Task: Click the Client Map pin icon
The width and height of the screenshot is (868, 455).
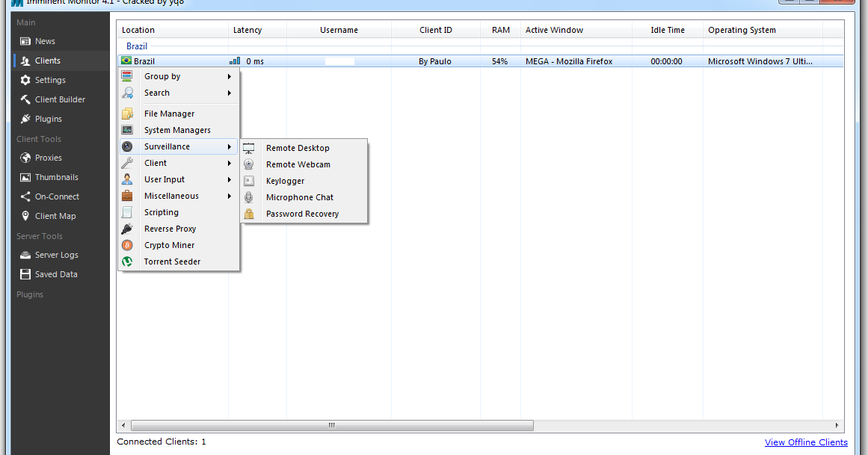Action: (25, 216)
